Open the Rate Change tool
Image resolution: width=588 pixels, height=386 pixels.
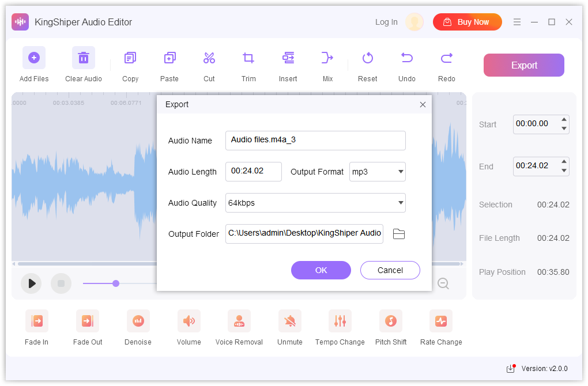click(441, 321)
